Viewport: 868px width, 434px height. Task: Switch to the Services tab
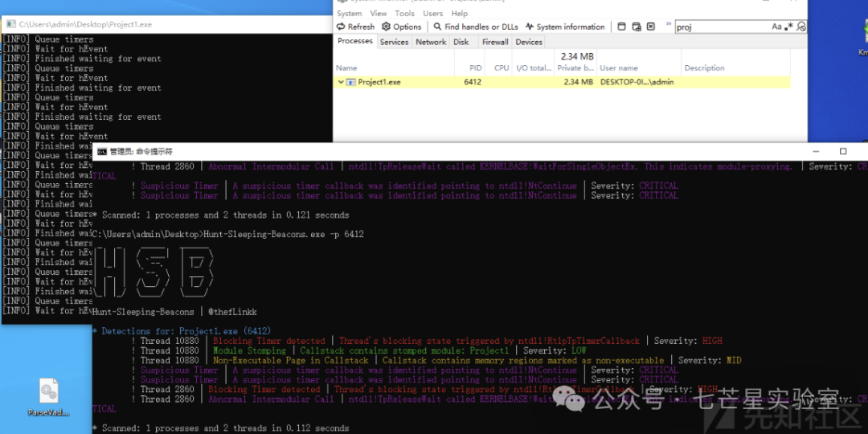(394, 42)
